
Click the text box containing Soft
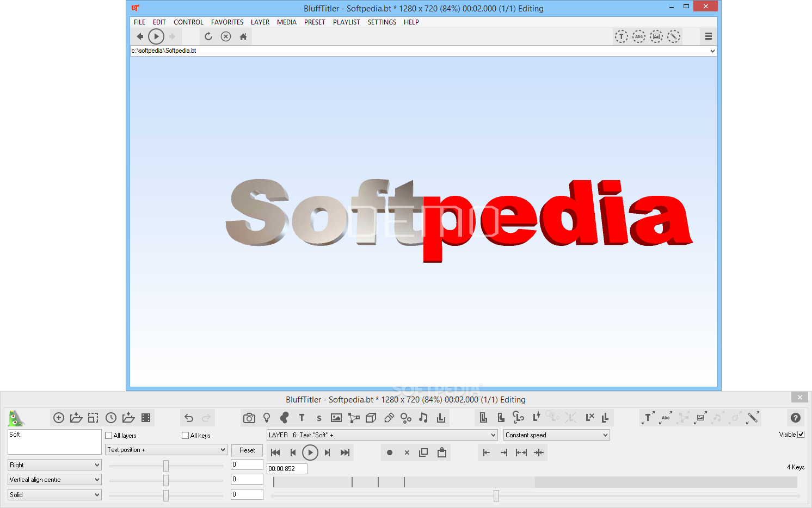(54, 442)
